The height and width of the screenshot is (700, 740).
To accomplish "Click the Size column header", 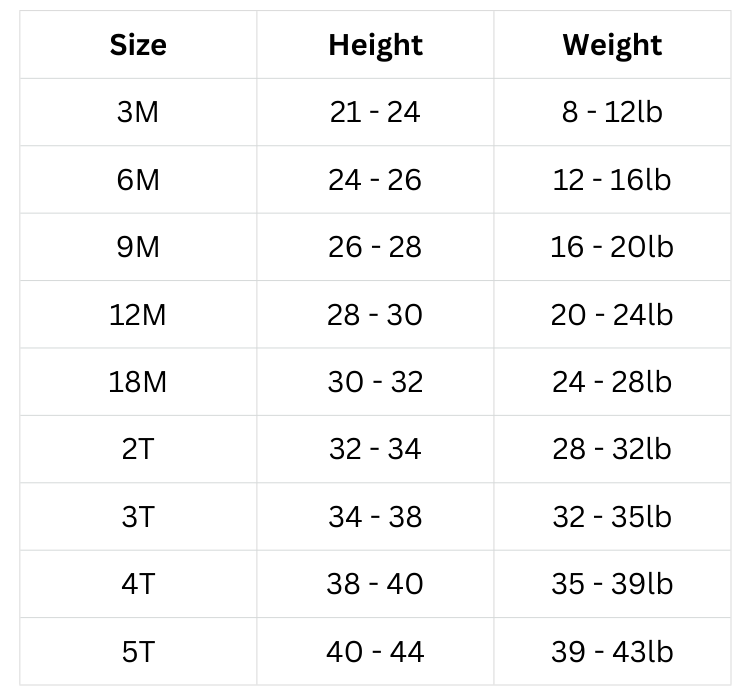I will coord(138,45).
